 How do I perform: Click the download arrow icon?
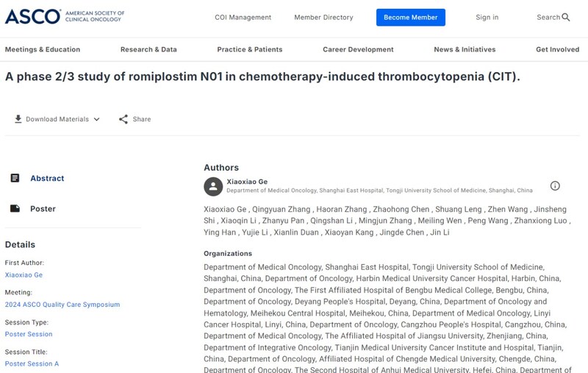pyautogui.click(x=18, y=119)
